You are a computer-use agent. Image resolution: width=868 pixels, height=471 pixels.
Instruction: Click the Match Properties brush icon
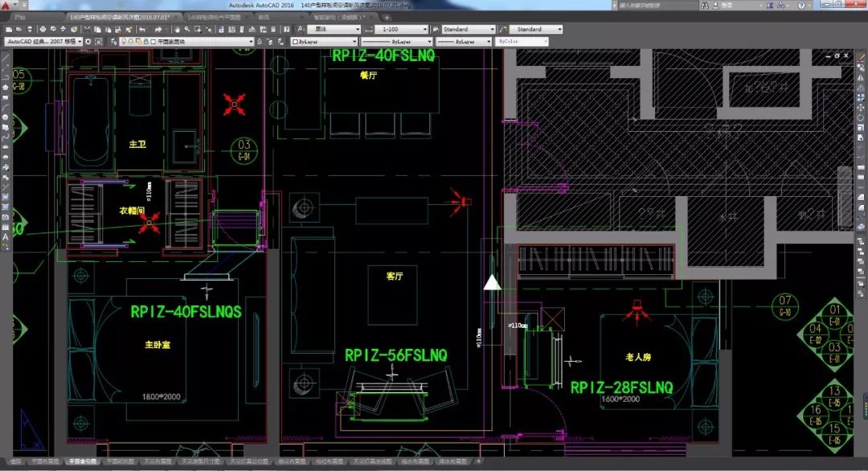click(118, 29)
